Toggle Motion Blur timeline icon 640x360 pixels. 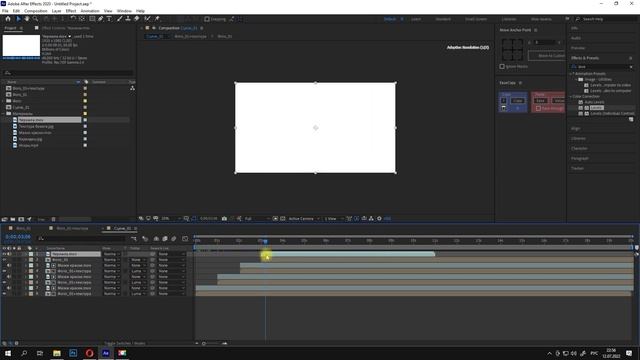tap(174, 239)
